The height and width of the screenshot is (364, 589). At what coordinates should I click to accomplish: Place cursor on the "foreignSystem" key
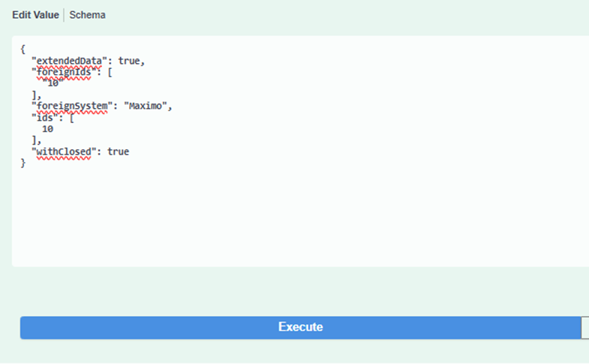tap(72, 106)
